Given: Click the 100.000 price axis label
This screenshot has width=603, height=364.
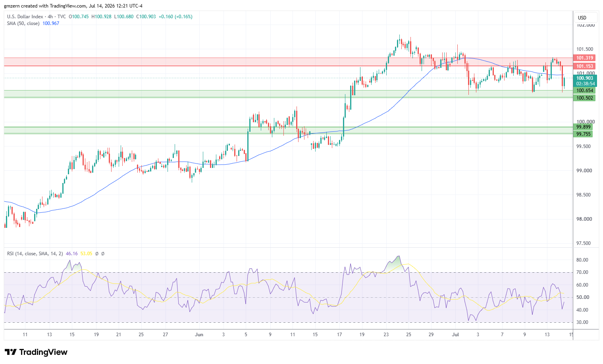Looking at the screenshot, I should (586, 122).
